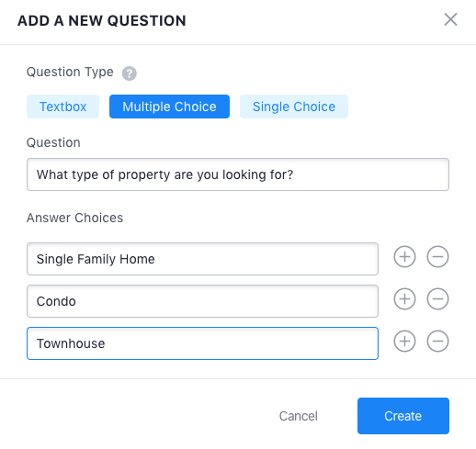Image resolution: width=476 pixels, height=449 pixels.
Task: Select the Single Choice question type
Action: click(x=294, y=107)
